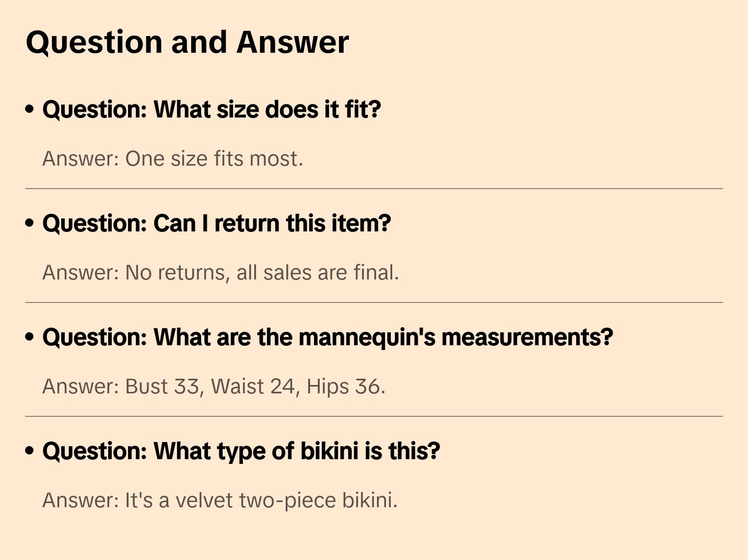Select the question "What size does it fit?"

pyautogui.click(x=212, y=110)
